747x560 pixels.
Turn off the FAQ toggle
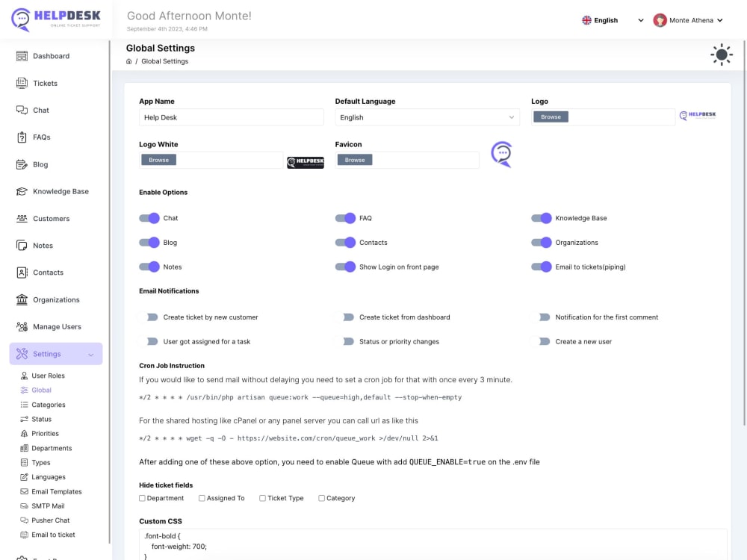[x=345, y=218]
